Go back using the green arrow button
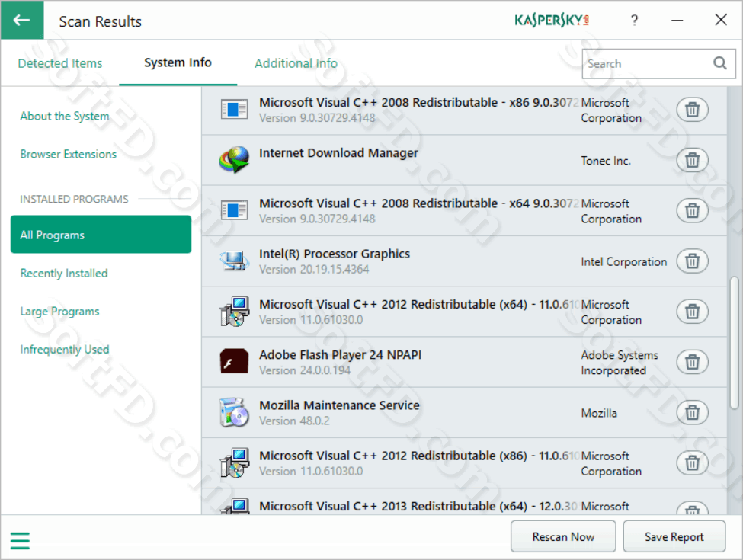 pos(22,20)
